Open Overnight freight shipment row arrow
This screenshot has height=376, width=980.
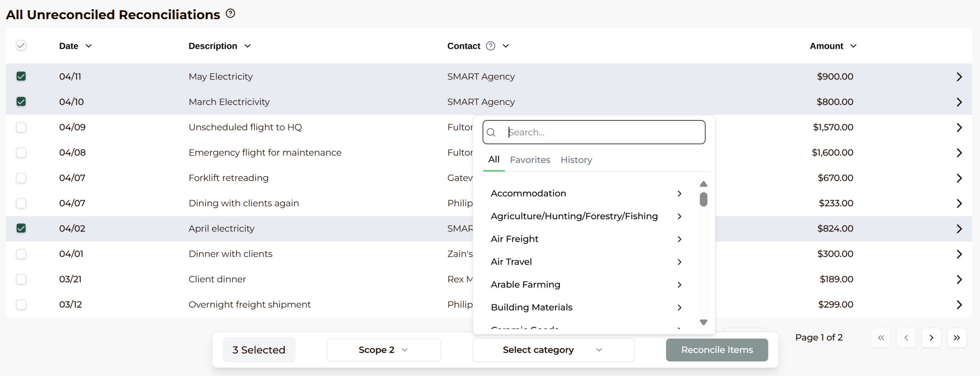coord(959,305)
